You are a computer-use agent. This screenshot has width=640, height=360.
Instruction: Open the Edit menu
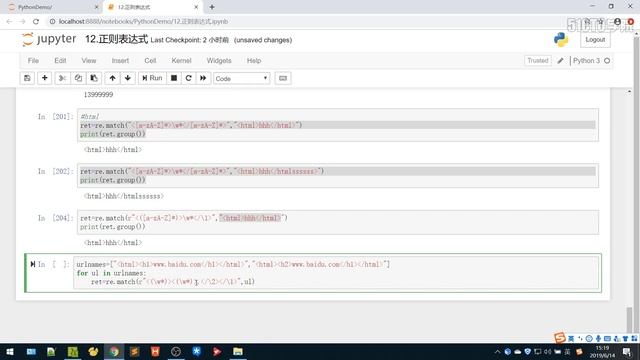pos(60,60)
